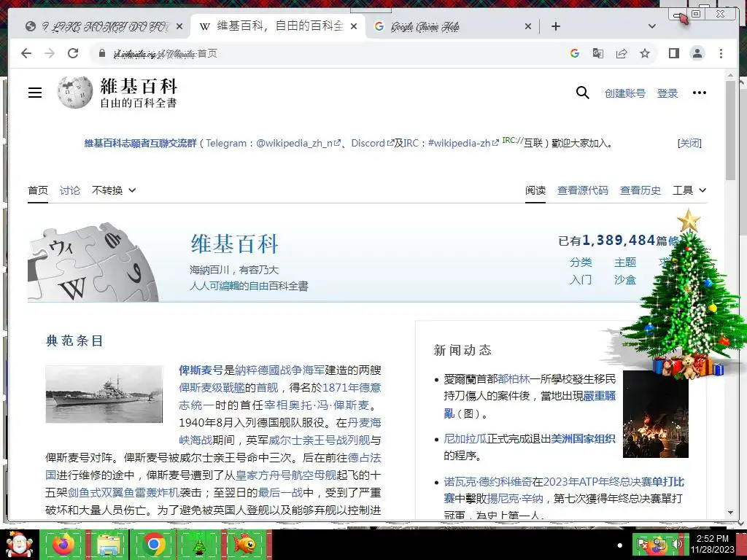
Task: Click the forward navigation arrow
Action: tap(50, 53)
